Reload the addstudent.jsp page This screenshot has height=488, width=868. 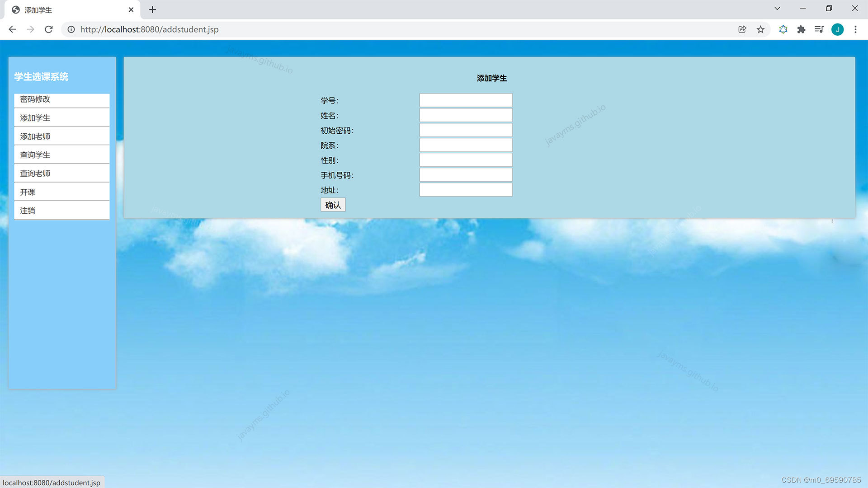[x=49, y=29]
